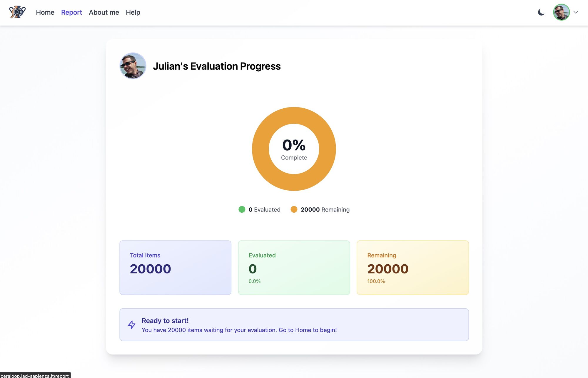Open the Report tab
The image size is (588, 378).
tap(71, 12)
